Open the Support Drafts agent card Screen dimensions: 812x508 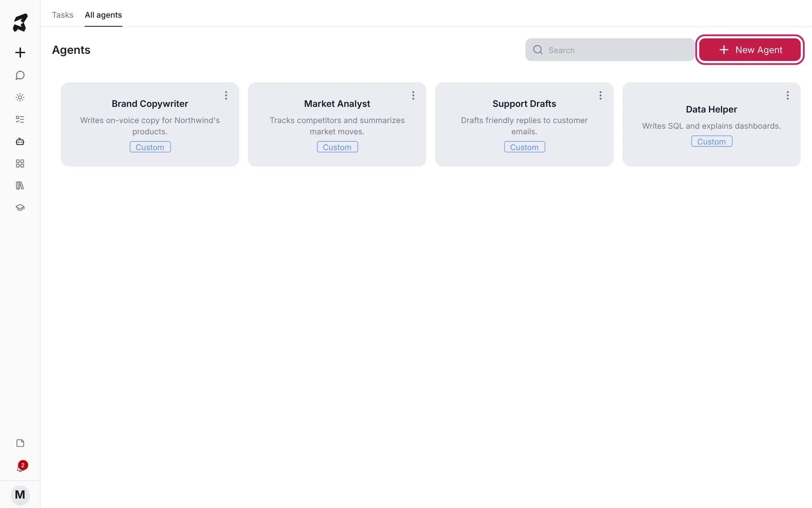524,124
